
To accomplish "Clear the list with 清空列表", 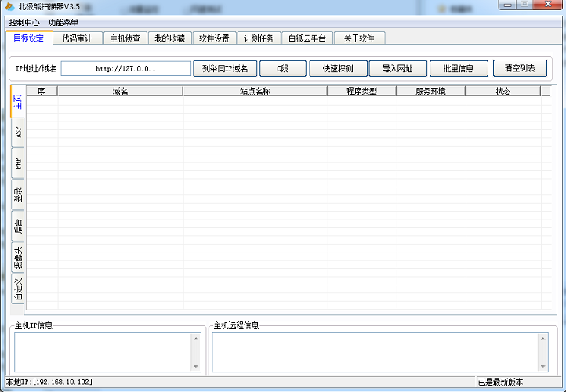I will click(520, 68).
